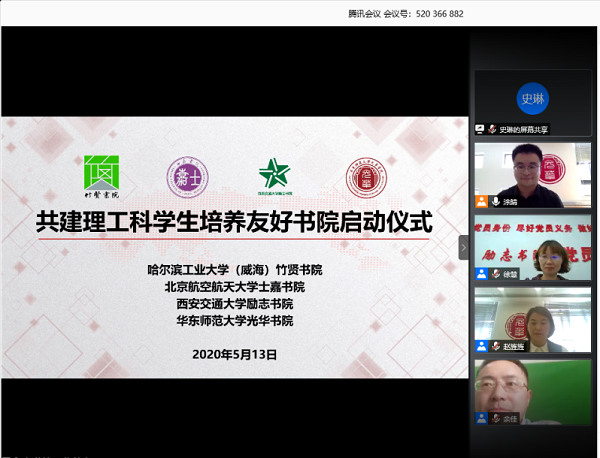The width and height of the screenshot is (600, 458).
Task: Click the green 竹贤书院 logo on the slide
Action: [101, 176]
